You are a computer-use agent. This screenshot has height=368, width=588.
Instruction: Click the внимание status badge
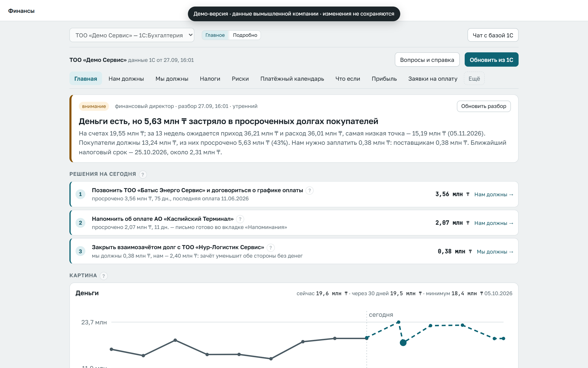[x=94, y=106]
